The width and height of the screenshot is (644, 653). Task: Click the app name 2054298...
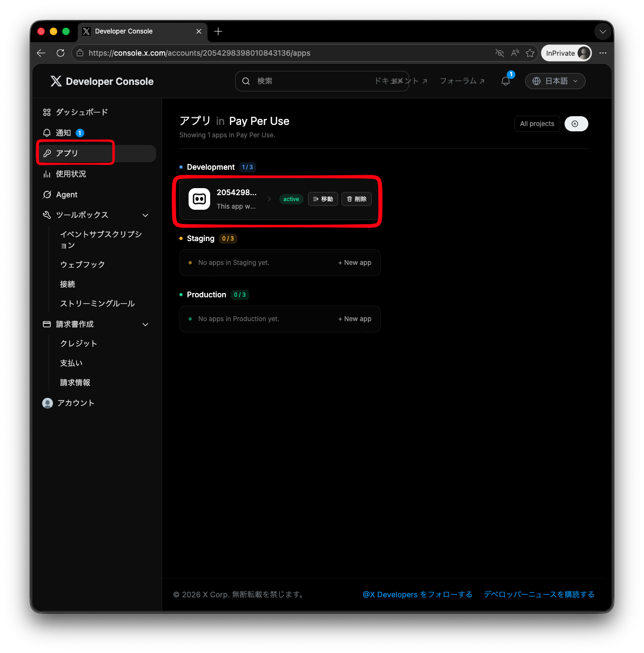pos(237,192)
